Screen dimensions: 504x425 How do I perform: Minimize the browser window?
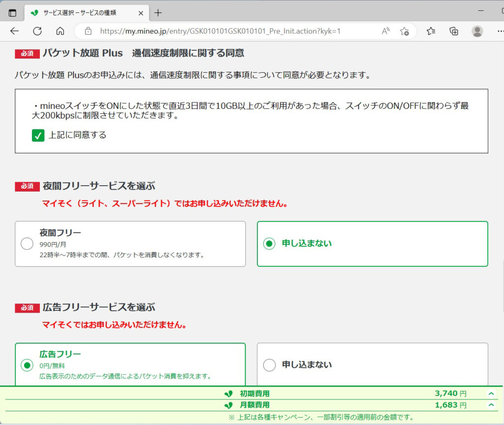pyautogui.click(x=481, y=11)
